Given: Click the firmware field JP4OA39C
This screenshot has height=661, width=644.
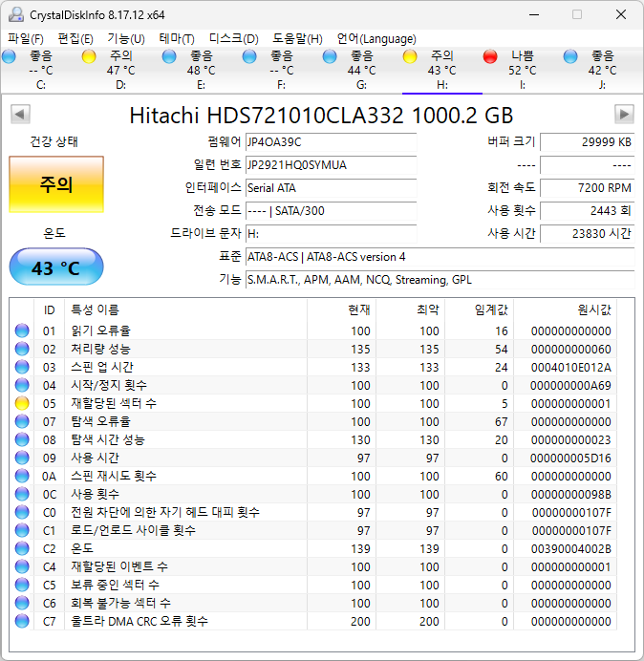Looking at the screenshot, I should click(x=331, y=142).
